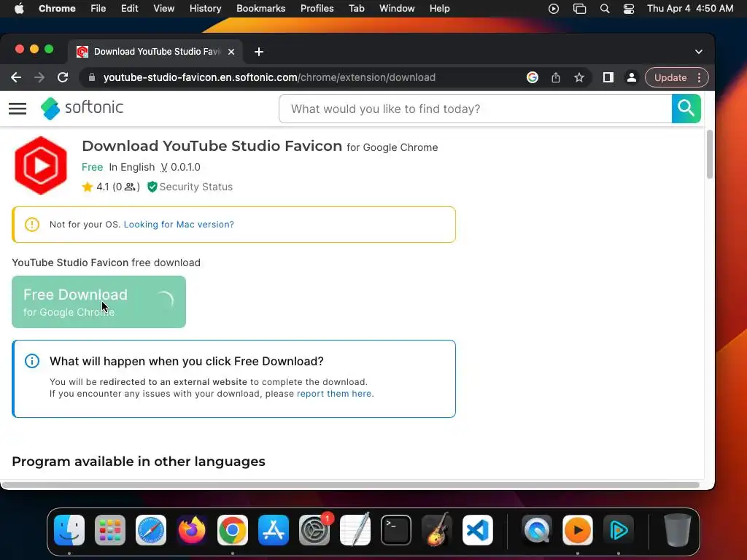This screenshot has height=560, width=747.
Task: Open the Help menu
Action: (439, 9)
